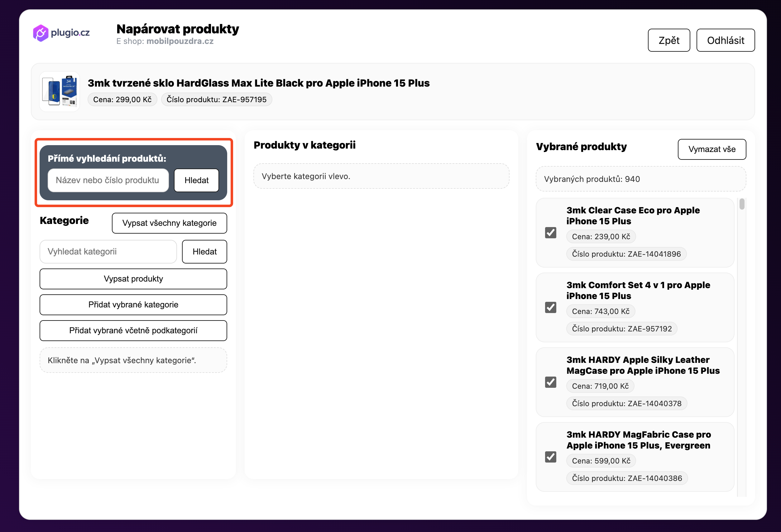Focus the Vyhledat kategorii input field
The image size is (781, 532).
(108, 252)
